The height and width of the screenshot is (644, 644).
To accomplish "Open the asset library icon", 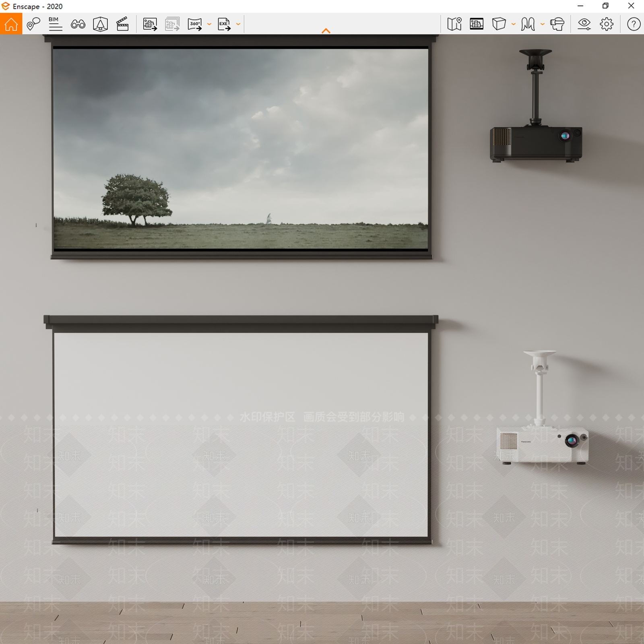I will pyautogui.click(x=100, y=24).
